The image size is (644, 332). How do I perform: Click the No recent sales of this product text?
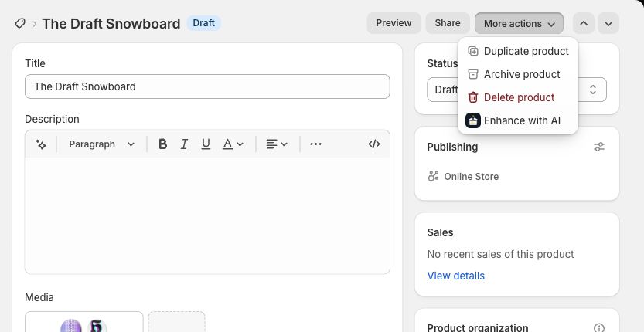click(500, 254)
